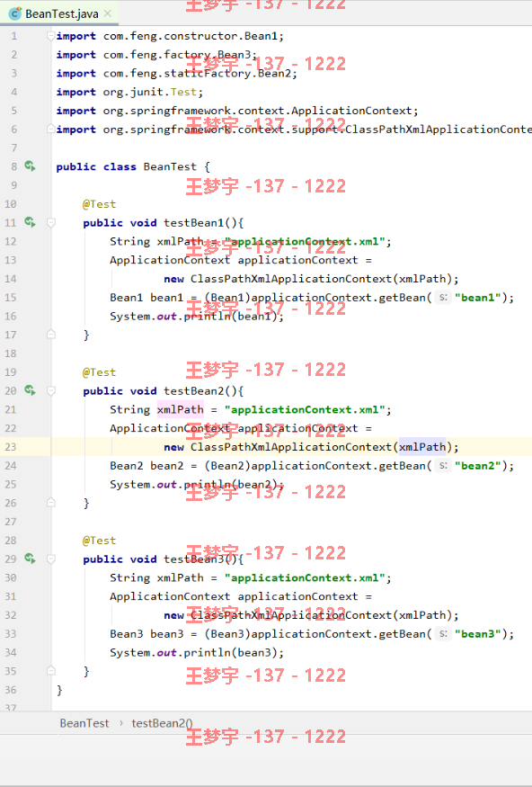Image resolution: width=532 pixels, height=787 pixels.
Task: Run testBean3 using gutter run icon
Action: pos(30,559)
